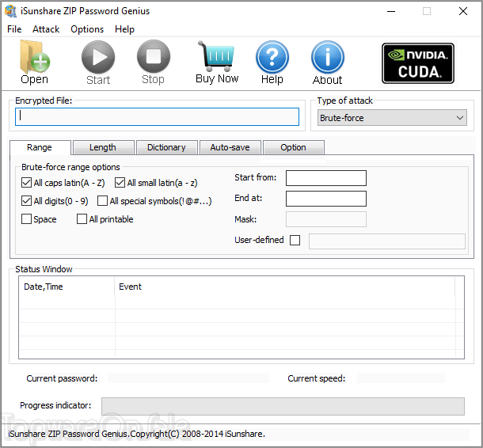The width and height of the screenshot is (483, 448).
Task: Click the Date,Time column header
Action: pyautogui.click(x=67, y=287)
